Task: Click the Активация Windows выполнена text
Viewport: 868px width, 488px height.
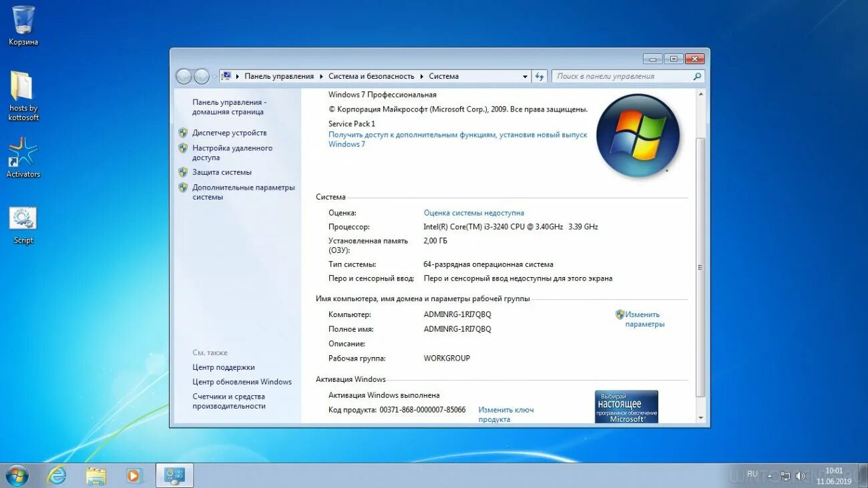Action: coord(384,395)
